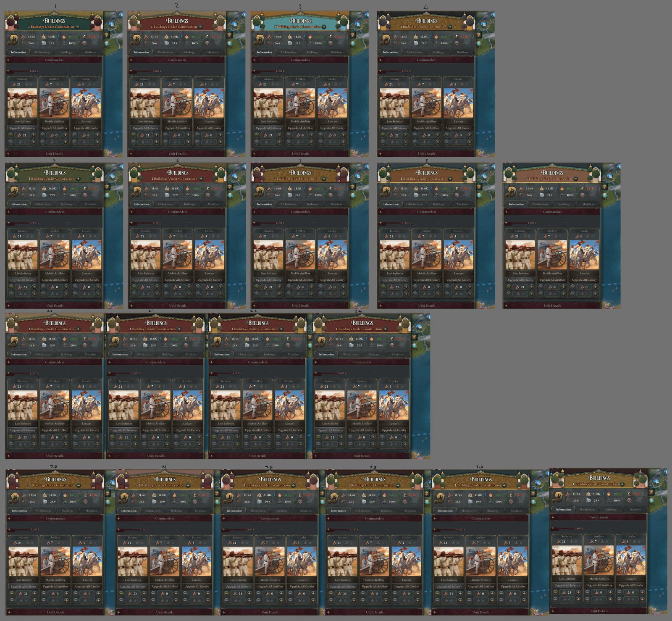
Task: Click 31/63 battalion count in teal-header panel
Action: click(x=278, y=37)
